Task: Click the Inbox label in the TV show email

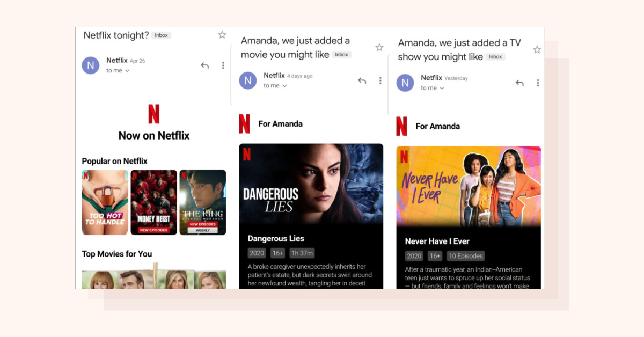Action: tap(495, 57)
